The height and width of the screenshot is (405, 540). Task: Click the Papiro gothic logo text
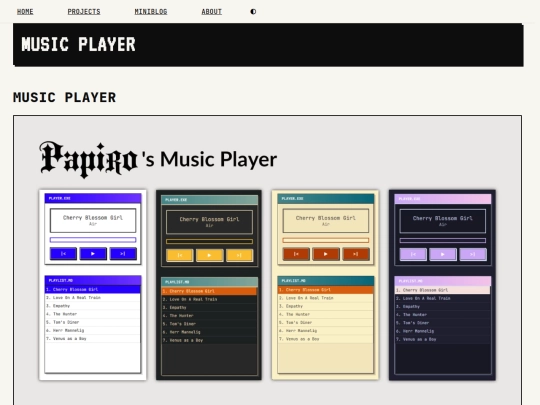89,159
